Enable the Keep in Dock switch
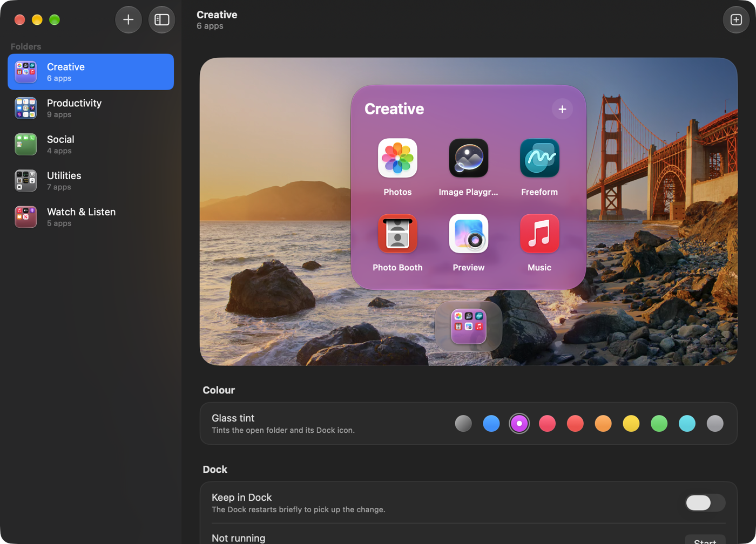Viewport: 756px width, 544px height. pos(705,502)
